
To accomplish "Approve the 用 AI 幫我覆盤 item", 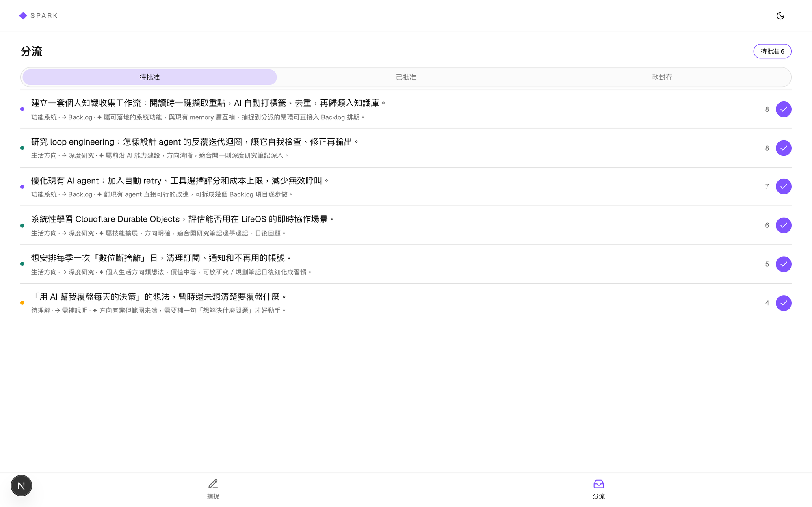I will [784, 303].
